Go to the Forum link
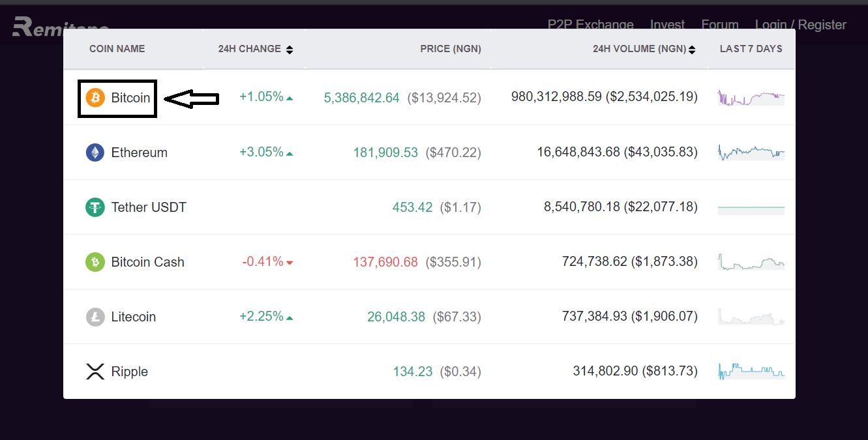This screenshot has width=868, height=440. [720, 25]
